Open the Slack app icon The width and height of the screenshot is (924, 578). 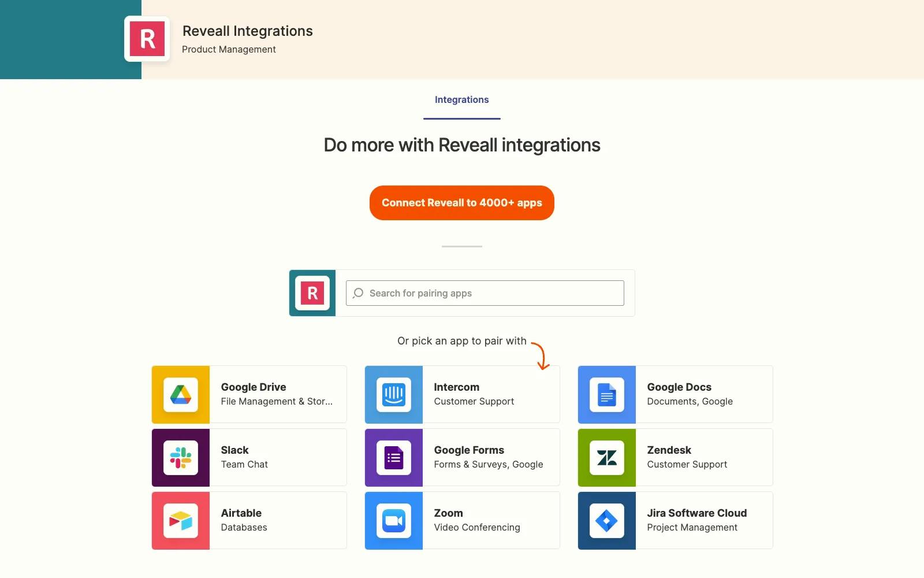(181, 458)
